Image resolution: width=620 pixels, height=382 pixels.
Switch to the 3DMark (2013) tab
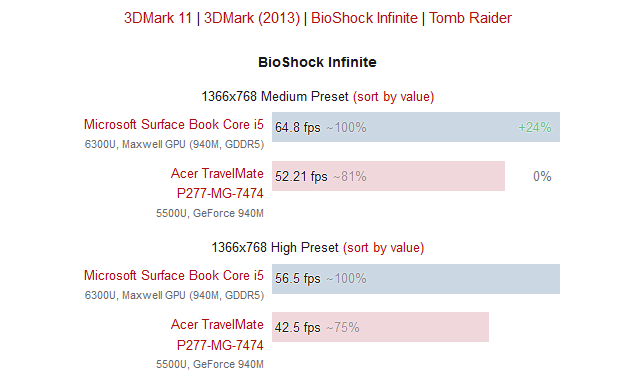click(252, 18)
